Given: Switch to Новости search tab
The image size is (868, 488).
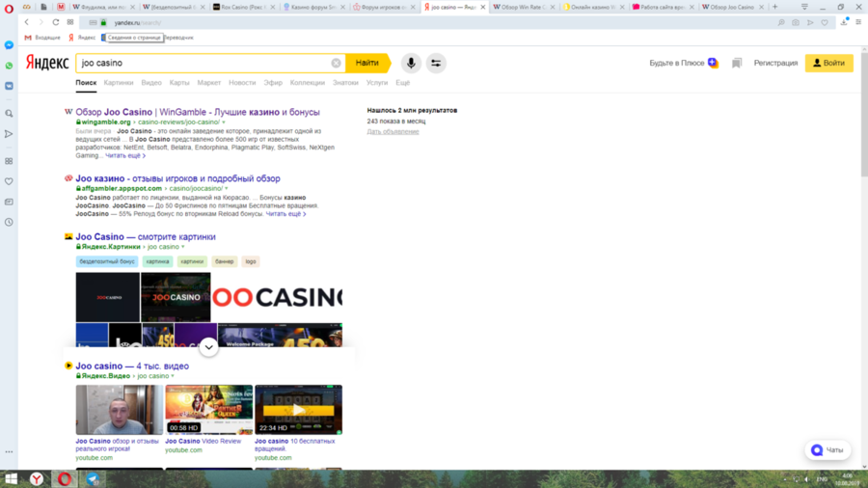Looking at the screenshot, I should pyautogui.click(x=242, y=82).
